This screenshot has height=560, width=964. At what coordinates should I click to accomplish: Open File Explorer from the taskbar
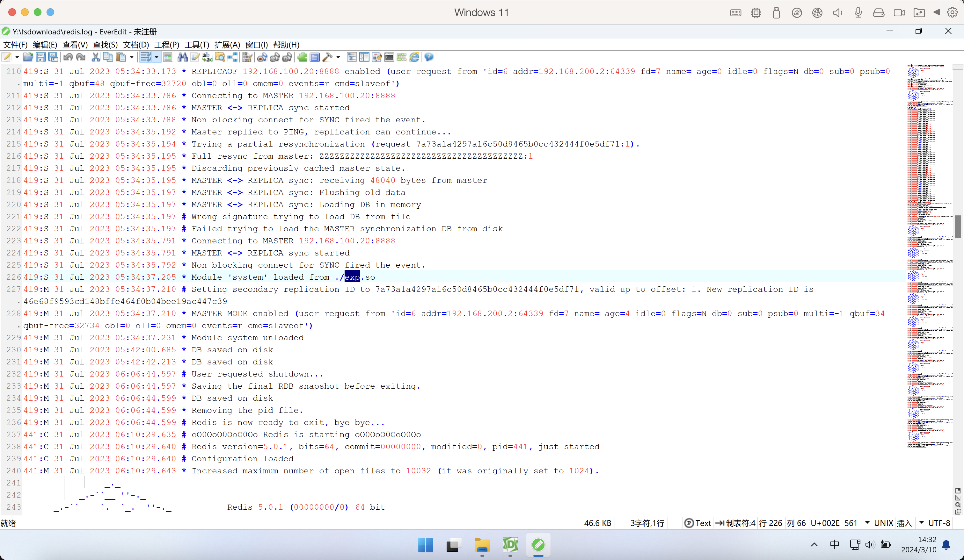click(482, 545)
